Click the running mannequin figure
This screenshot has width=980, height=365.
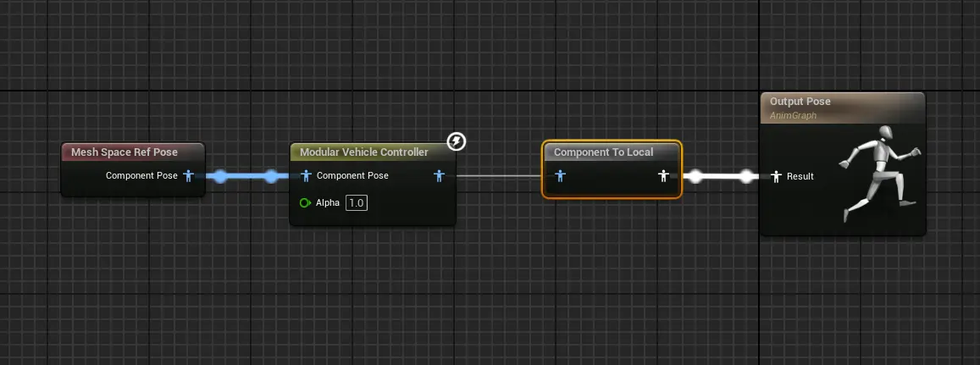pyautogui.click(x=879, y=173)
